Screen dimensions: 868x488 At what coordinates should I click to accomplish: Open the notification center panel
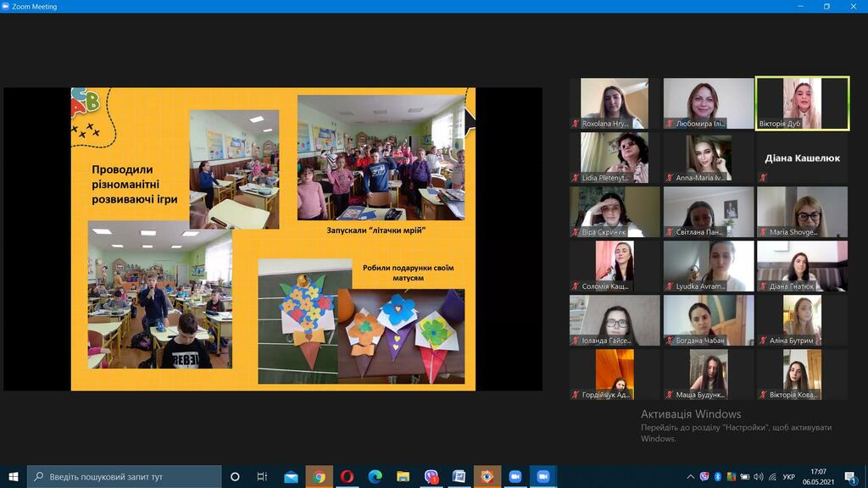click(x=848, y=476)
